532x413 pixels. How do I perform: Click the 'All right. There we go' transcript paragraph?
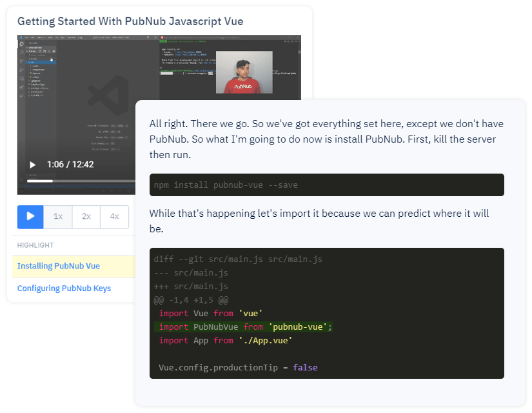click(326, 139)
